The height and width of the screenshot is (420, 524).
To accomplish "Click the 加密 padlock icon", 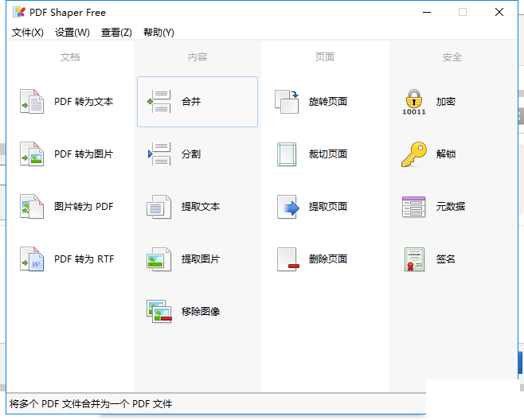I will [x=414, y=102].
